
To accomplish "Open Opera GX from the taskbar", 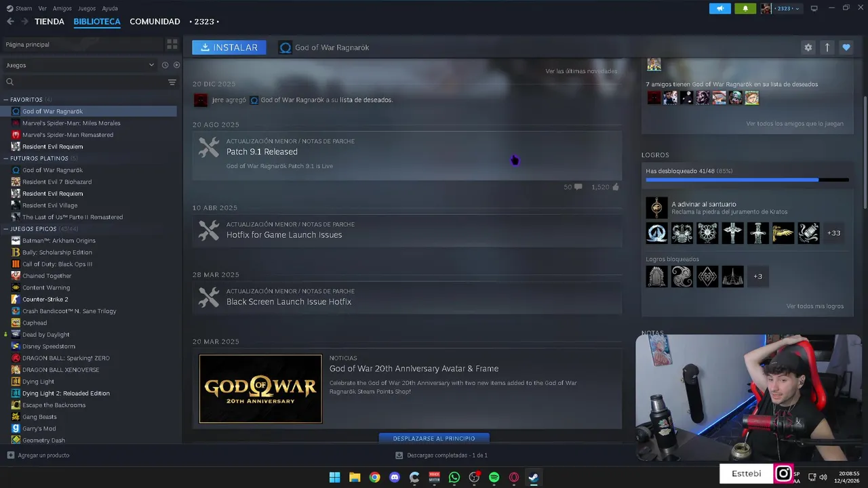I will 514,477.
